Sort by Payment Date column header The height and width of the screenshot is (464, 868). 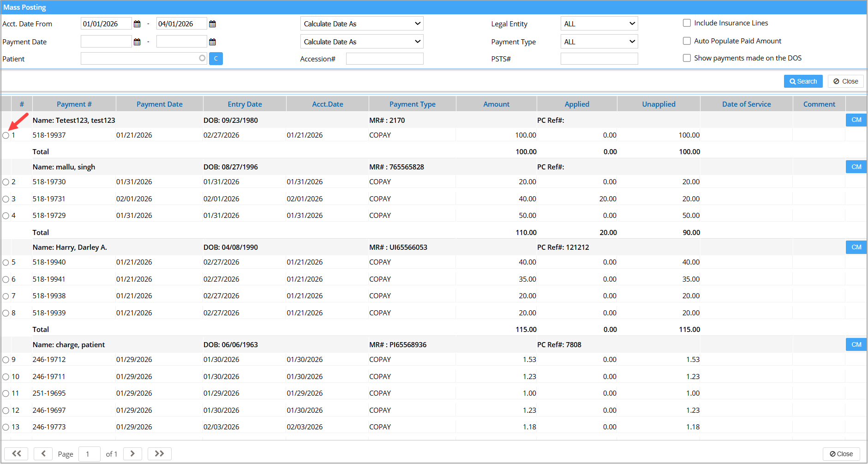pyautogui.click(x=159, y=104)
